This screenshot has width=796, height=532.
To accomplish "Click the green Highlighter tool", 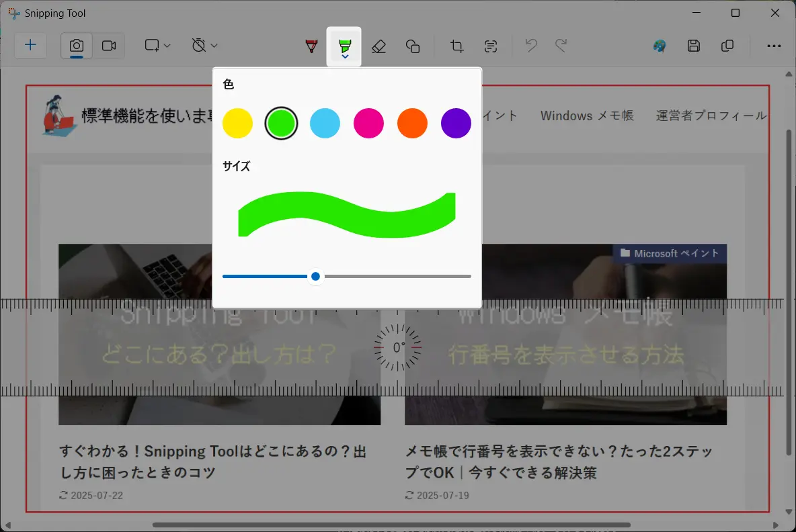I will click(x=344, y=46).
